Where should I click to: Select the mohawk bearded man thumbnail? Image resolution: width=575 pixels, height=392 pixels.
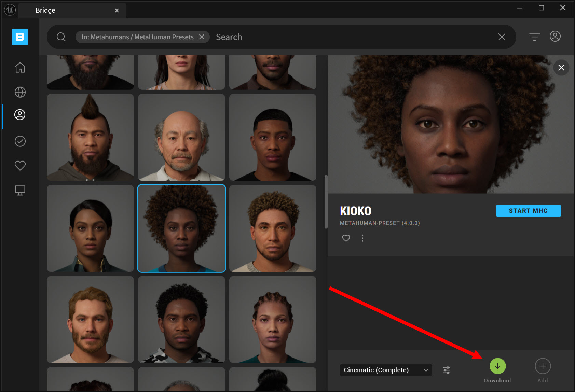coord(91,137)
